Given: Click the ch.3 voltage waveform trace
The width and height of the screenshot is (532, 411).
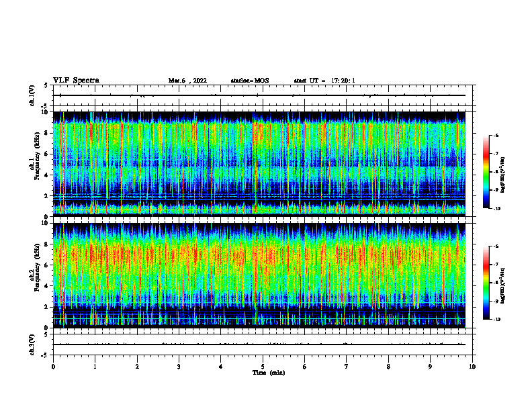Looking at the screenshot, I should tap(259, 345).
